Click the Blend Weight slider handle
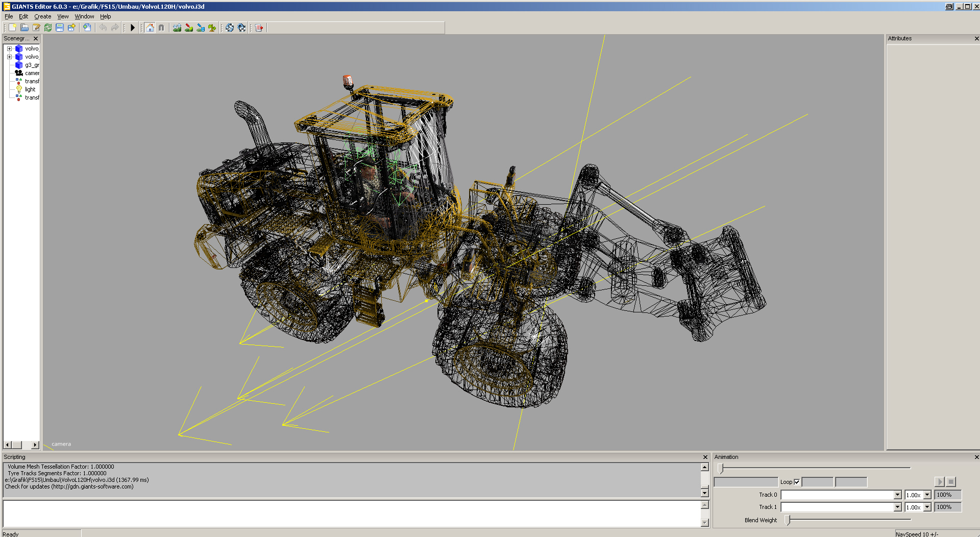The width and height of the screenshot is (980, 537). click(x=788, y=520)
